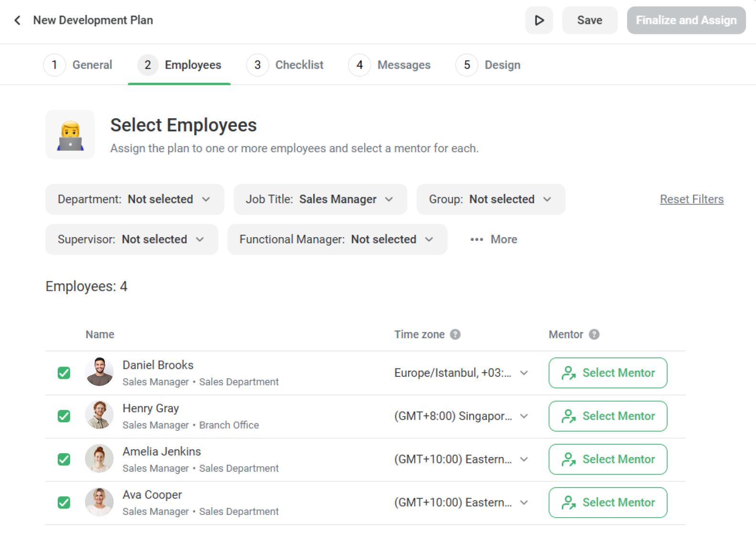
Task: Select Mentor for Amelia Jenkins
Action: coord(608,459)
